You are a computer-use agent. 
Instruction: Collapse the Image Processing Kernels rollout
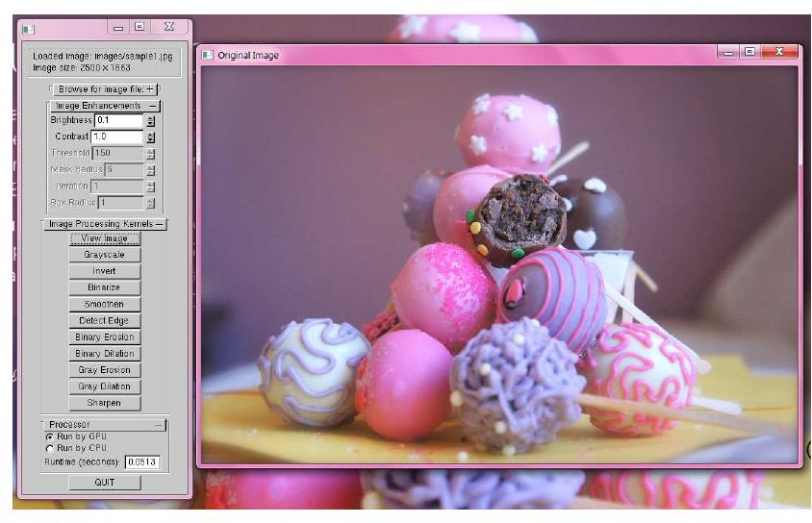[x=105, y=224]
